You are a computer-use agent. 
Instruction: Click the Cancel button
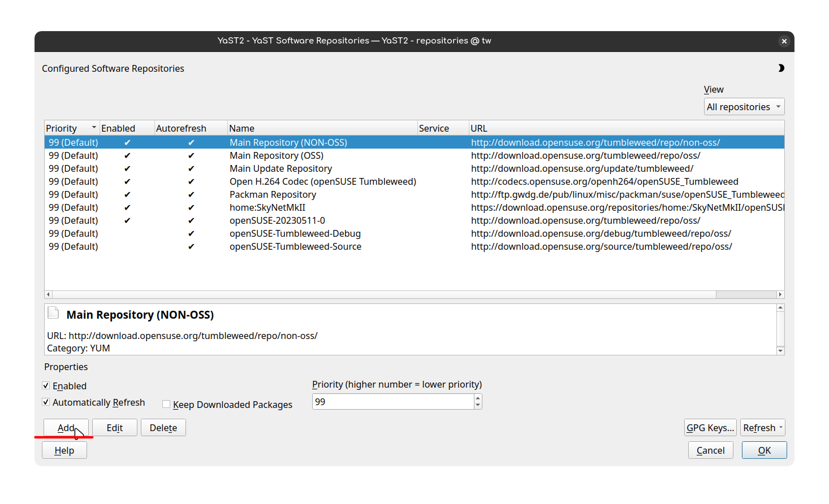(711, 450)
